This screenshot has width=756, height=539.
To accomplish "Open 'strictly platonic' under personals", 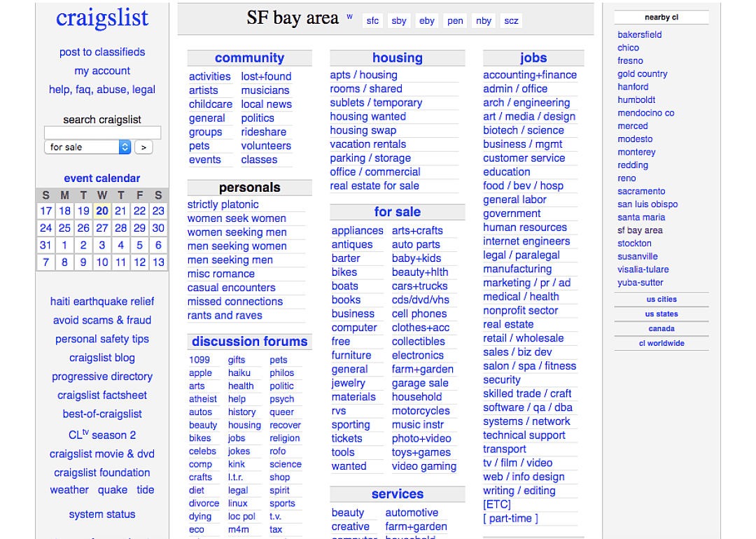I will click(223, 204).
